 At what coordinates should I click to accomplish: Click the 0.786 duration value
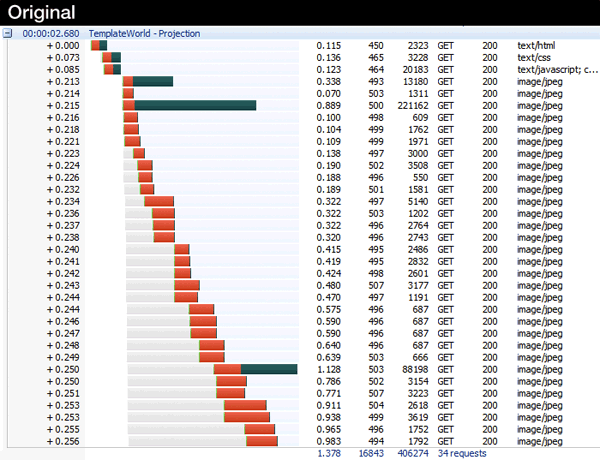pyautogui.click(x=329, y=381)
